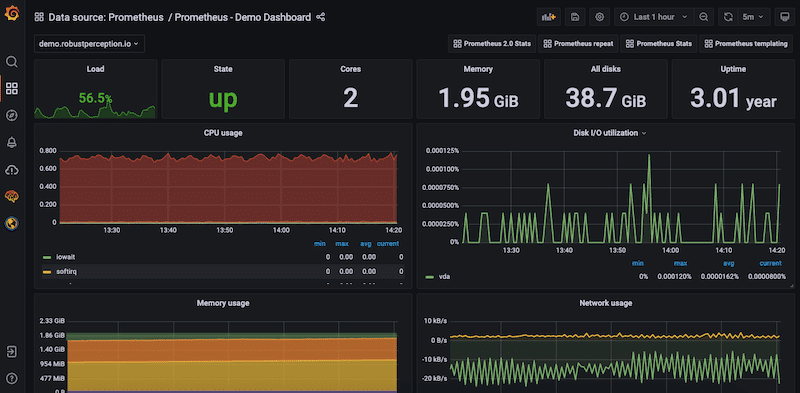Click the share dashboard icon
Viewport: 800px width, 393px height.
tap(320, 17)
